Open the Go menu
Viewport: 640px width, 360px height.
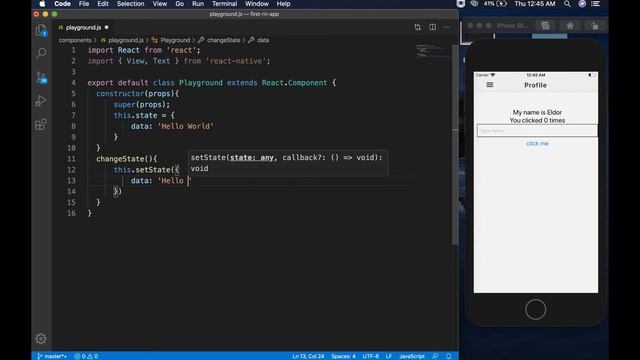tap(180, 4)
